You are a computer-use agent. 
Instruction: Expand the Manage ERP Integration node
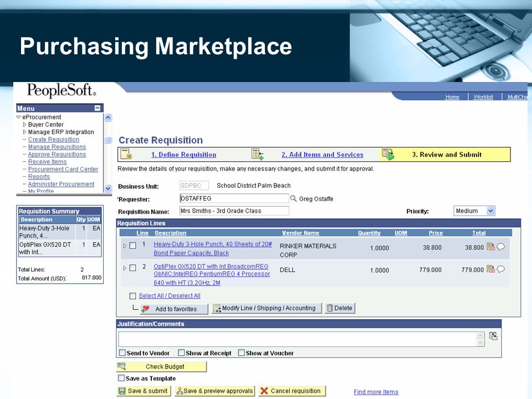point(24,132)
